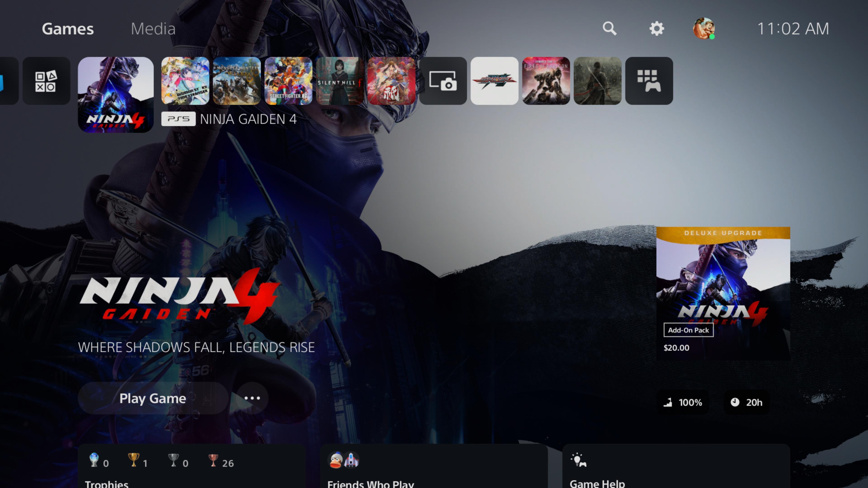The height and width of the screenshot is (488, 868).
Task: Open the PlayStation shapes Explore tile
Action: (x=46, y=81)
